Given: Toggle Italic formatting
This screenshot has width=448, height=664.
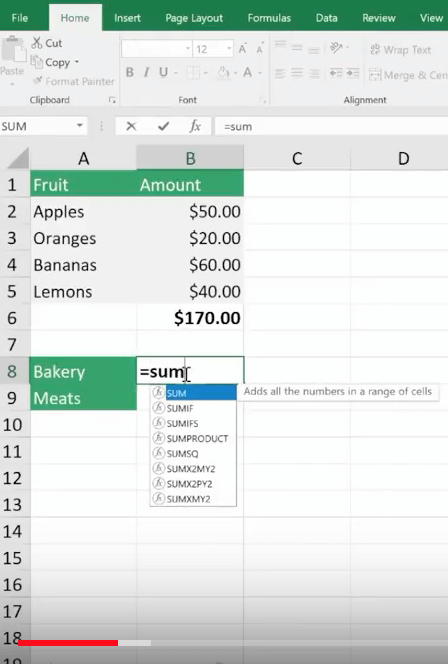Looking at the screenshot, I should pyautogui.click(x=146, y=72).
